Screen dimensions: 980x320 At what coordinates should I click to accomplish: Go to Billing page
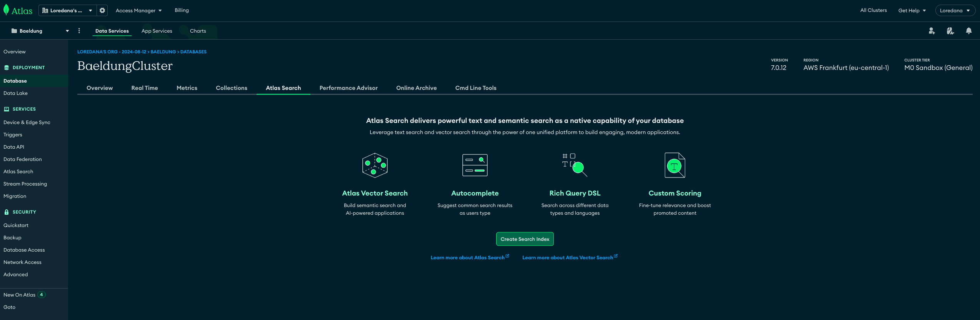[182, 10]
